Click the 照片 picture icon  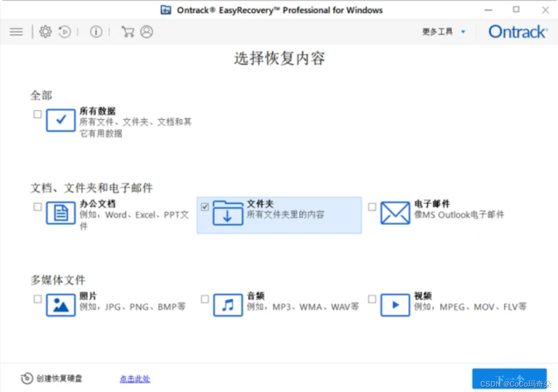[x=61, y=305]
